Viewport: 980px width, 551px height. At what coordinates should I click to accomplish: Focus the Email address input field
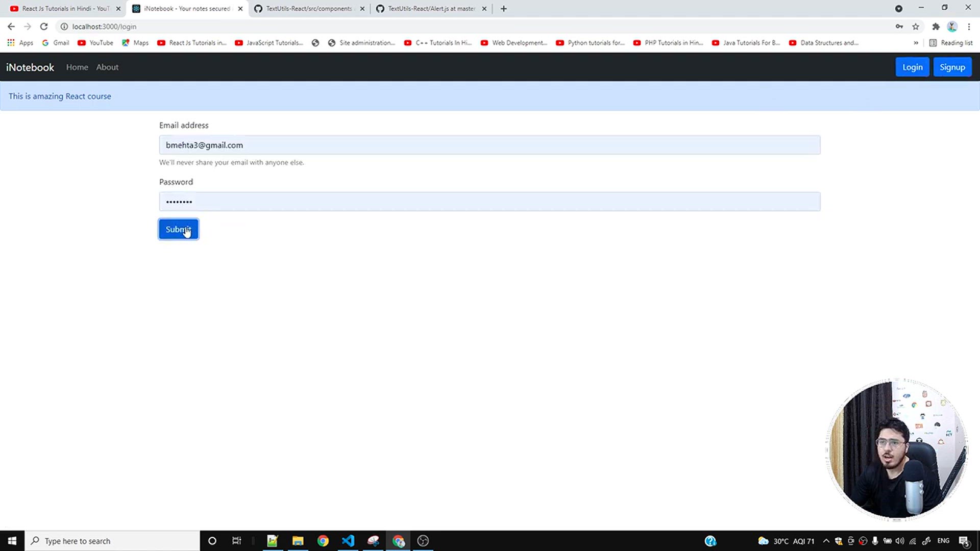pos(489,145)
